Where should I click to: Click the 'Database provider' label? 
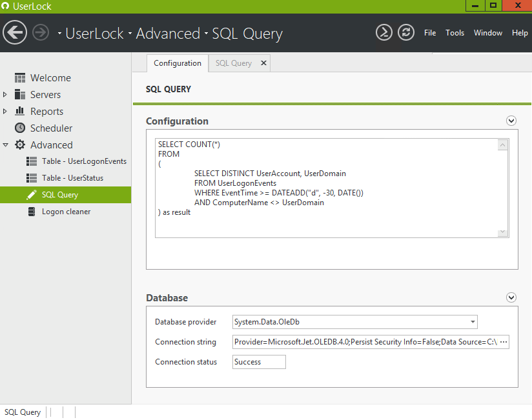(185, 322)
